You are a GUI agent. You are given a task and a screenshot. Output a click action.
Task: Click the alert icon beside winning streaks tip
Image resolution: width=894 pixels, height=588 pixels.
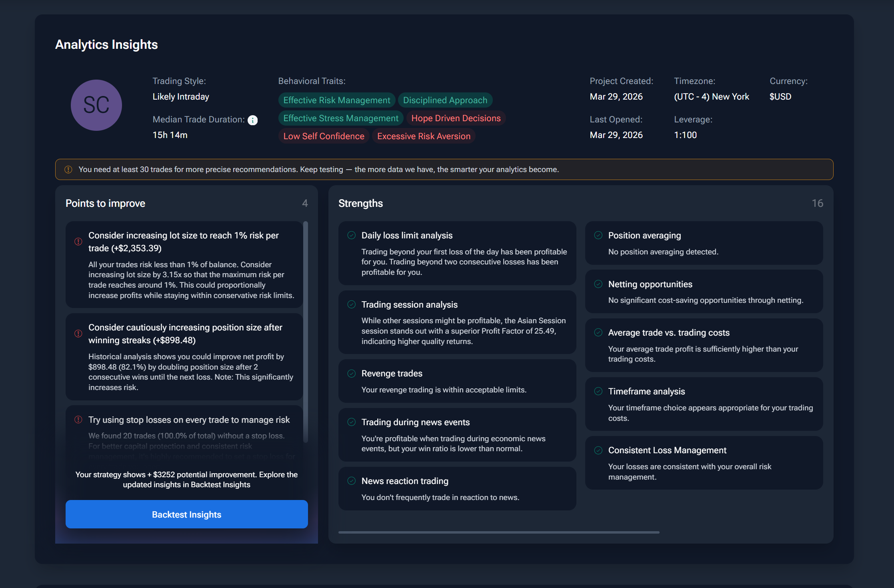click(x=78, y=334)
